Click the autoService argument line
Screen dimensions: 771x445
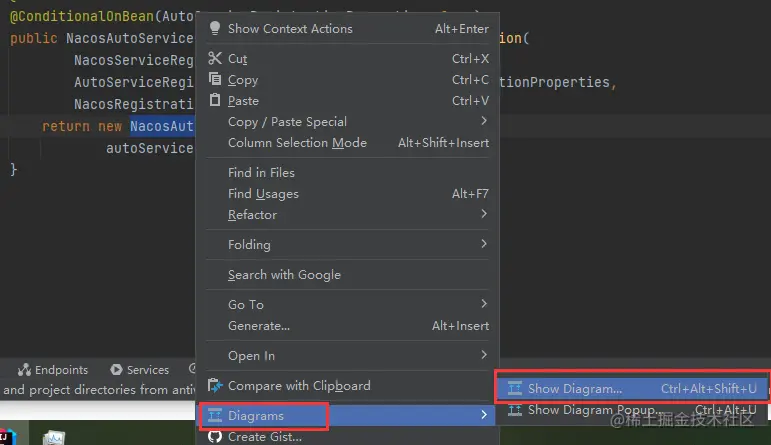click(149, 148)
